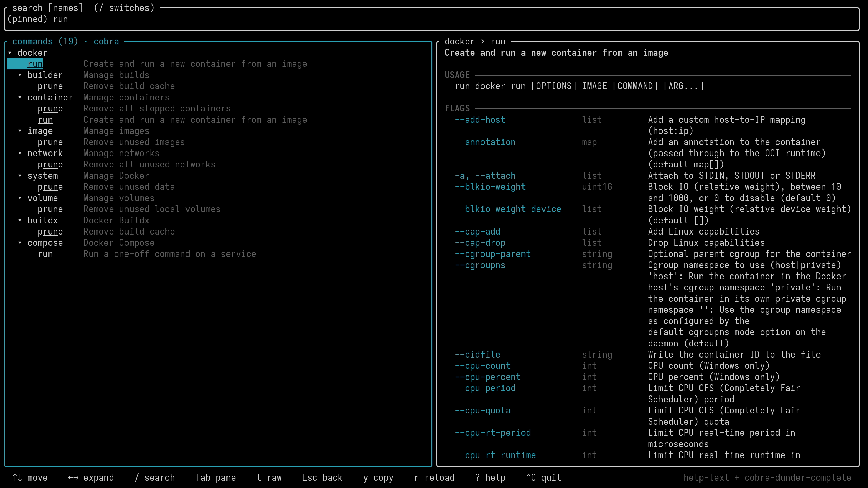868x488 pixels.
Task: Click the usage line docker run [OPTIONS] IMAGE
Action: pos(579,86)
